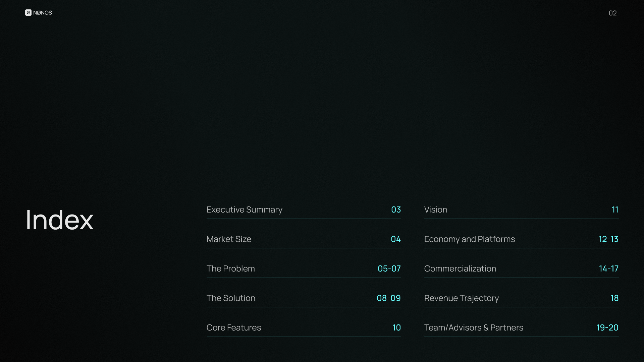Select The Problem index entry
Viewport: 644px width, 362px height.
coord(230,269)
